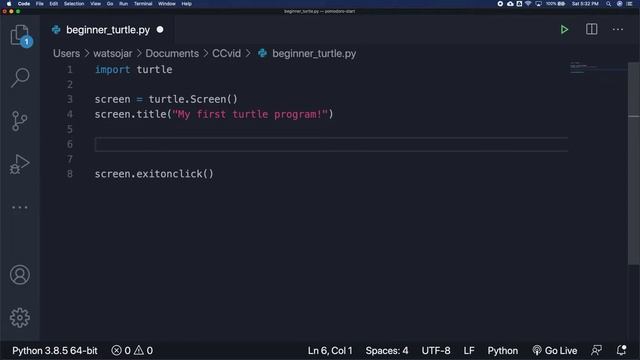Click the empty line 6 in editor

pos(331,144)
